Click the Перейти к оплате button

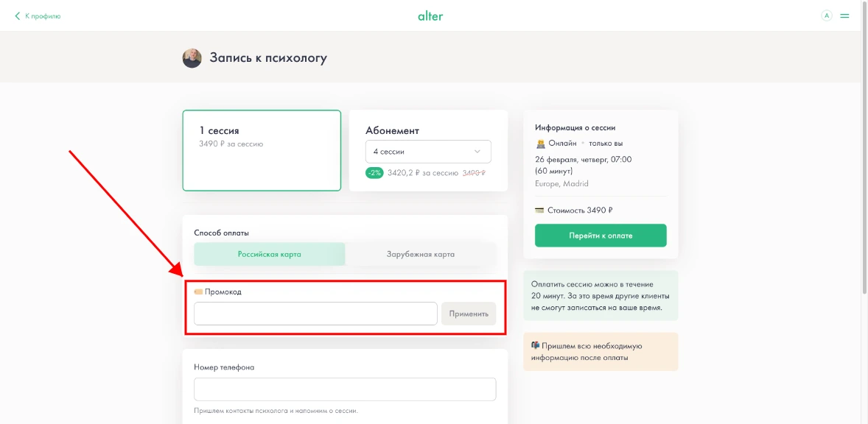600,236
